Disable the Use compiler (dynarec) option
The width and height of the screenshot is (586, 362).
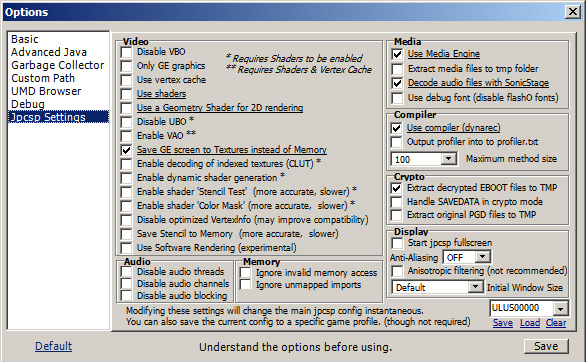(x=396, y=128)
